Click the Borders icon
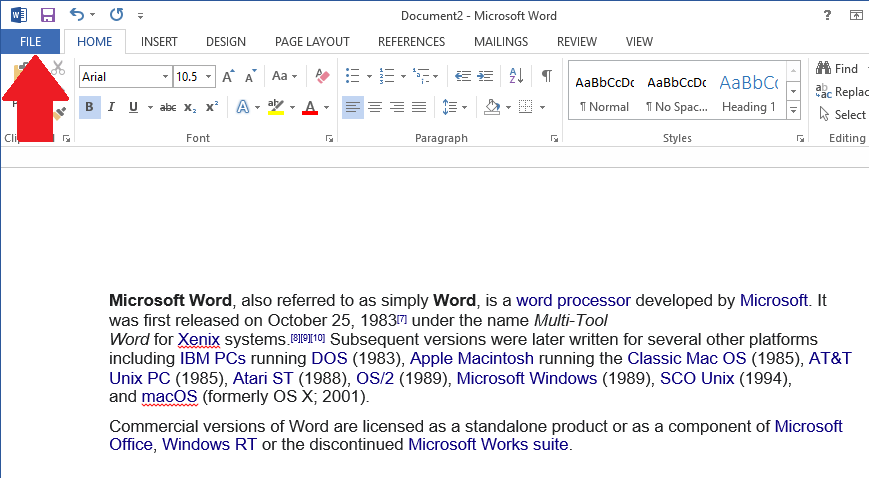 tap(525, 107)
